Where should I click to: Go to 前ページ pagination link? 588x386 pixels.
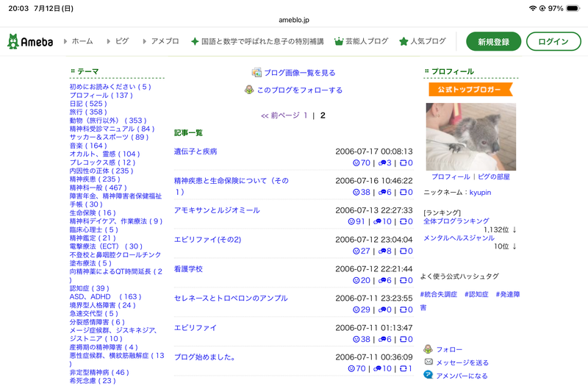click(280, 115)
